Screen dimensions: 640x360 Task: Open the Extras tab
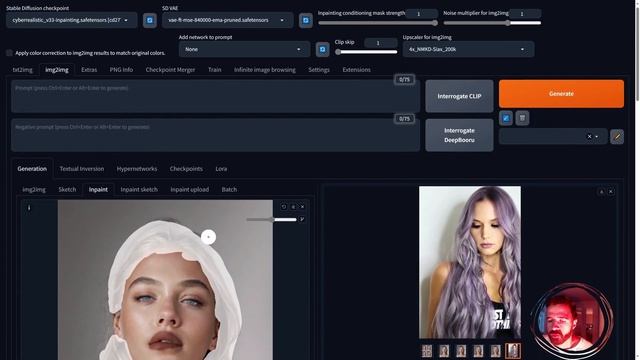[x=89, y=70]
